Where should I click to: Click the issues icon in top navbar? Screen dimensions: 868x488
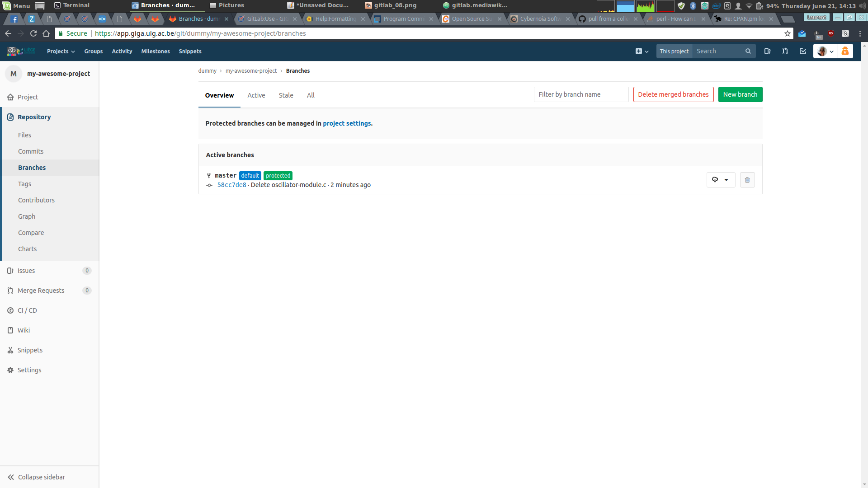pyautogui.click(x=767, y=52)
